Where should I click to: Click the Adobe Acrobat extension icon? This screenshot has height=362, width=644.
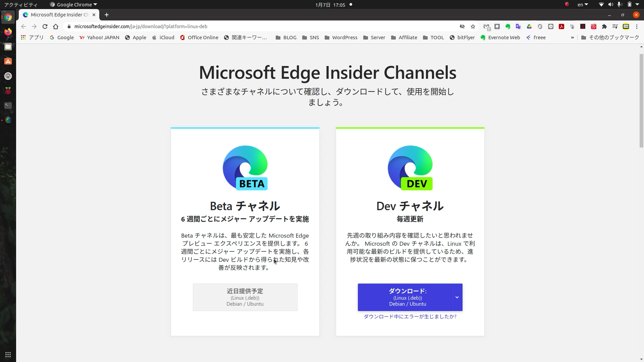coord(561,26)
